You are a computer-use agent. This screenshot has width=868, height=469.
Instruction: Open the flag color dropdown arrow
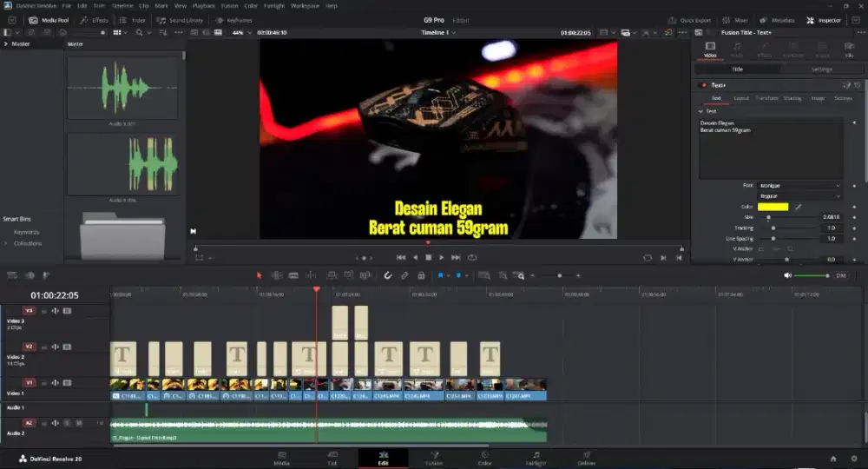[448, 275]
